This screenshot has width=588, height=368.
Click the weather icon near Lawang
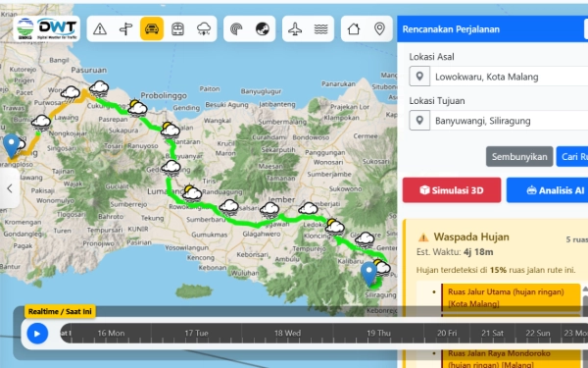pos(41,123)
